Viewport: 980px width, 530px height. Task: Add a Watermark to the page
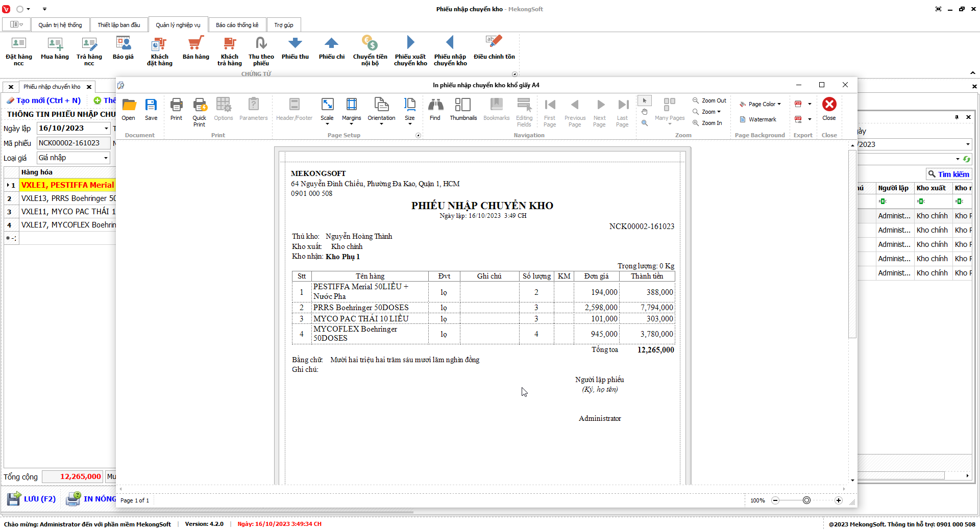(x=758, y=119)
